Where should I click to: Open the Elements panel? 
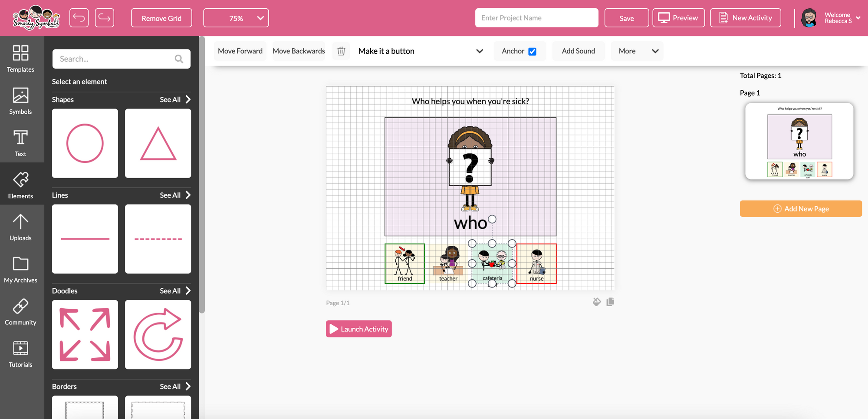[x=20, y=185]
